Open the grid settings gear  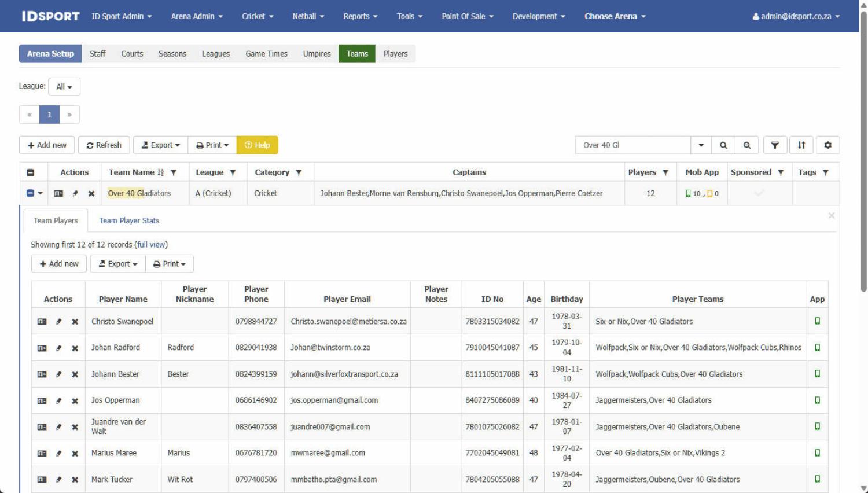(828, 145)
